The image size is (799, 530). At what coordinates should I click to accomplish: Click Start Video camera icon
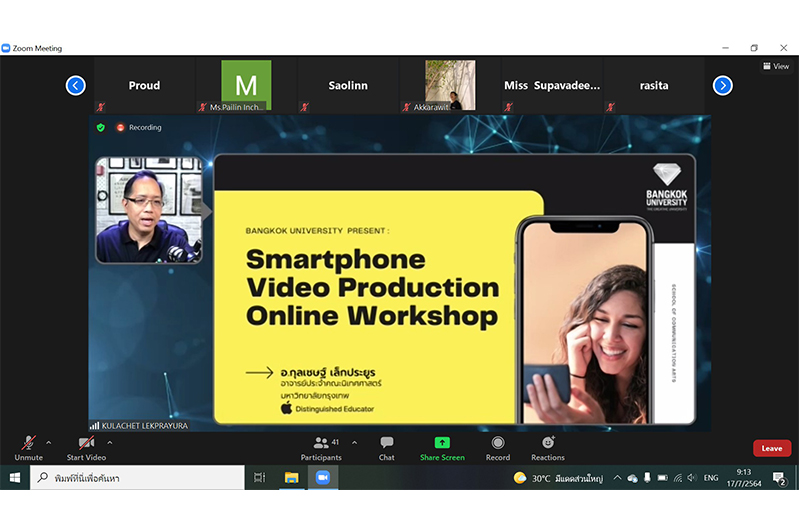86,442
